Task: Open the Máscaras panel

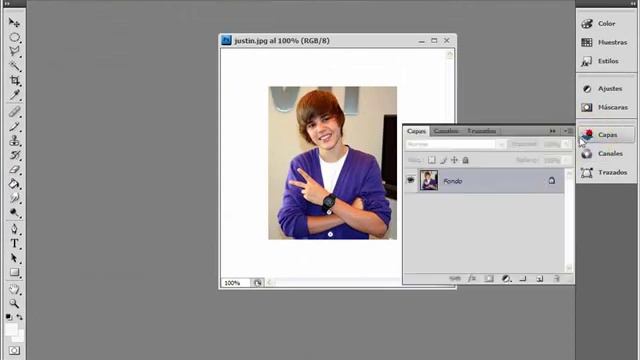Action: [x=606, y=107]
